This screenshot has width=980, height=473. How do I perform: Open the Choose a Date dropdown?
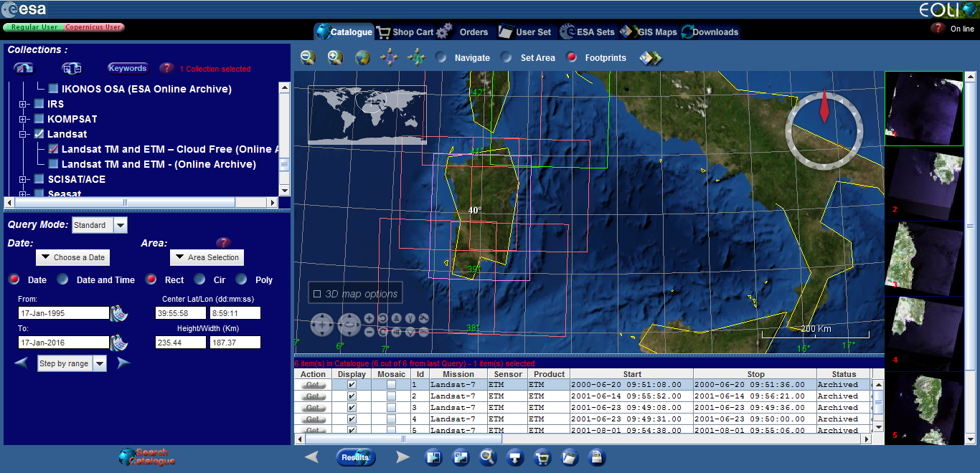(73, 257)
